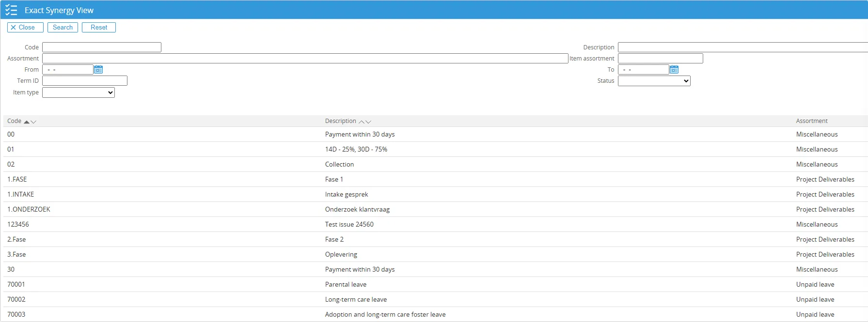This screenshot has width=868, height=322.
Task: Click the Assortment column header
Action: 812,121
